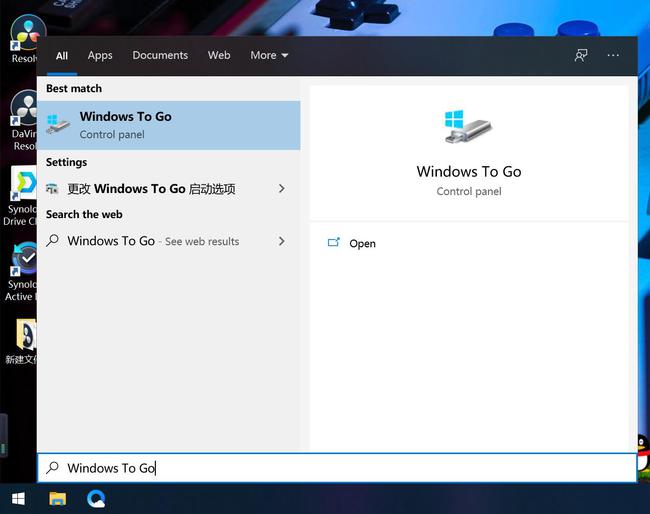The image size is (650, 514).
Task: Select the Windows To Go best match result
Action: 168,125
